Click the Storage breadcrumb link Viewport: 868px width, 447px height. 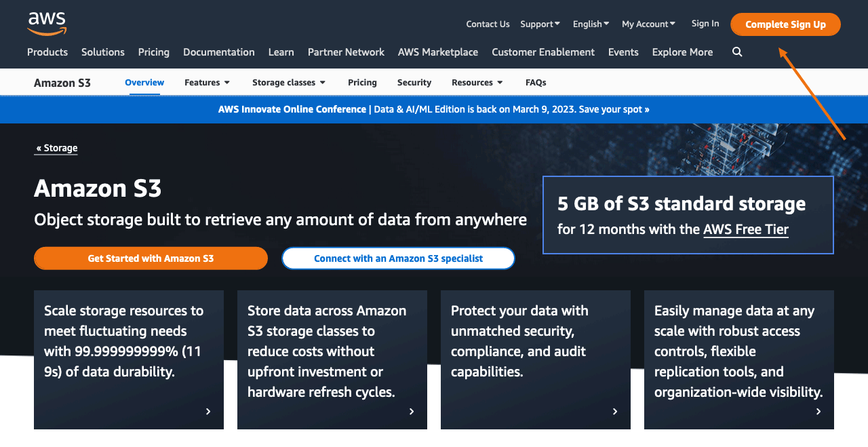point(56,148)
